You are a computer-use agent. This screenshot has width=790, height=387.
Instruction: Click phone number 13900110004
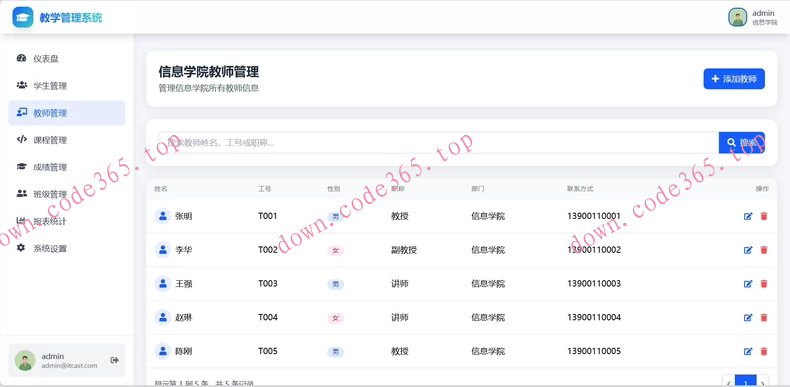(594, 317)
